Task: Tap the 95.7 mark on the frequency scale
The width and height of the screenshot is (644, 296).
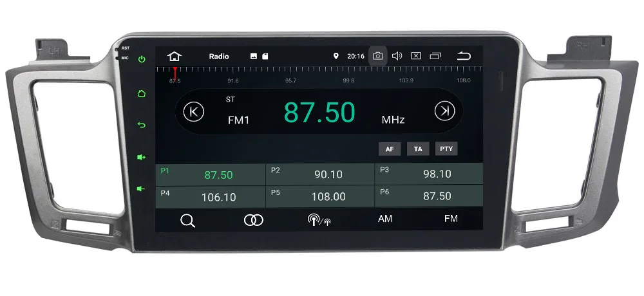Action: coord(291,80)
